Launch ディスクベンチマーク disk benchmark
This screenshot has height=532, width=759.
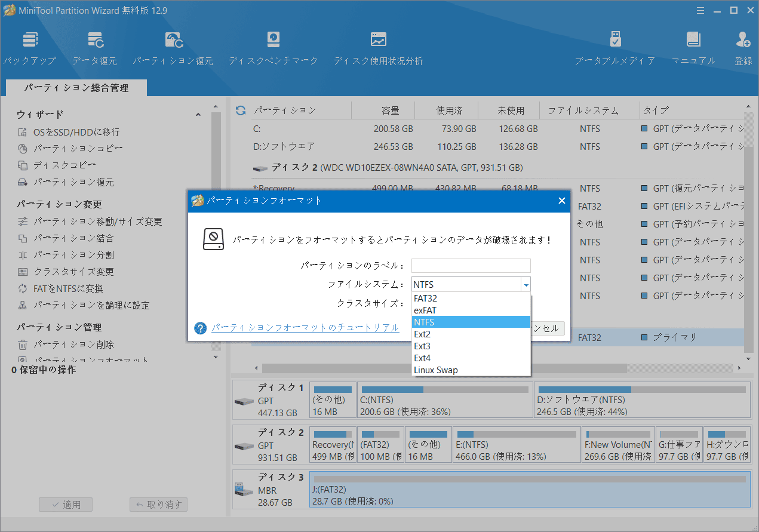273,48
